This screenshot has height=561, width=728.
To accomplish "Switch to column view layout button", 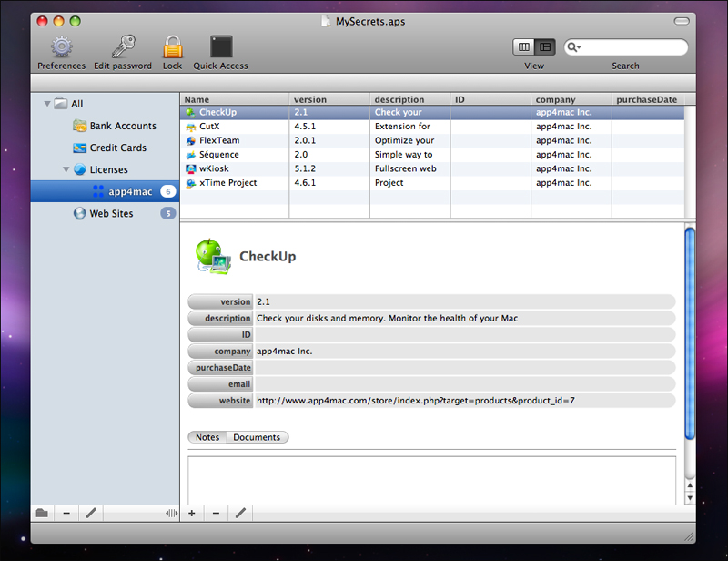I will (524, 47).
